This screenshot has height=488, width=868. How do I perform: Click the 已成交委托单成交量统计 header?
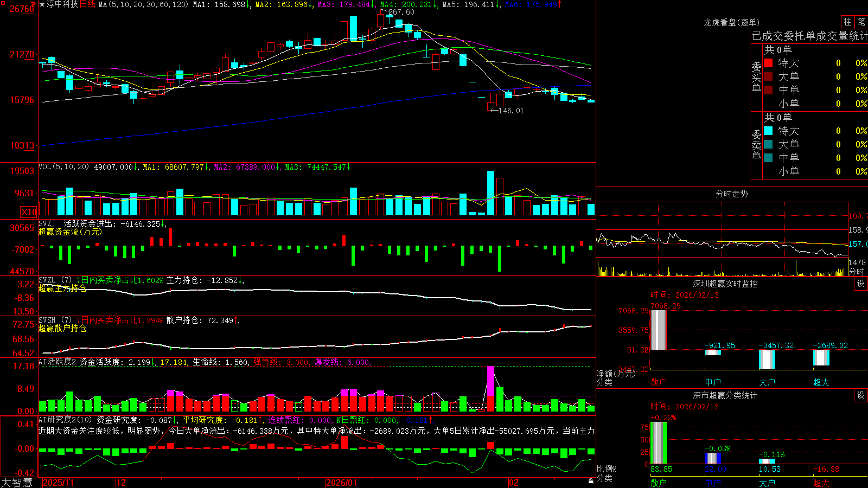click(x=810, y=36)
